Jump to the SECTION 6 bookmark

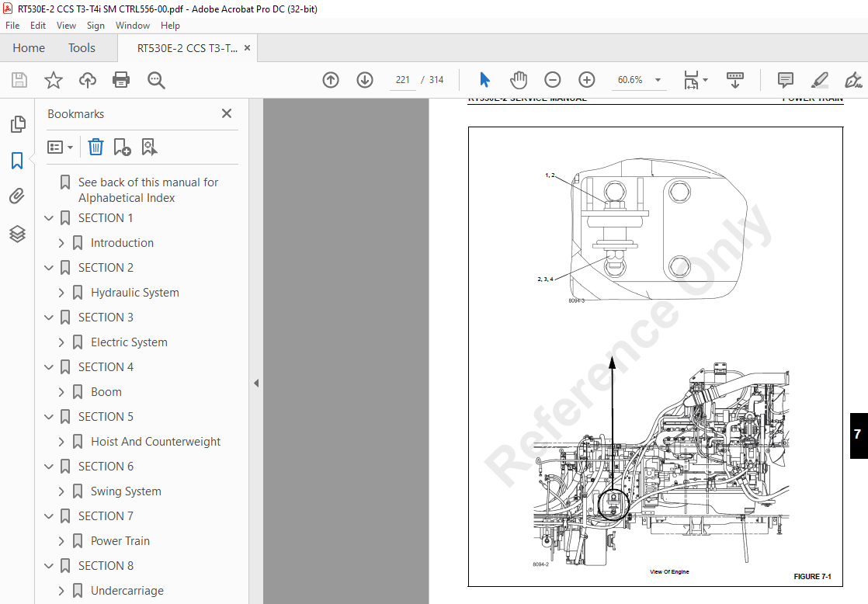106,467
